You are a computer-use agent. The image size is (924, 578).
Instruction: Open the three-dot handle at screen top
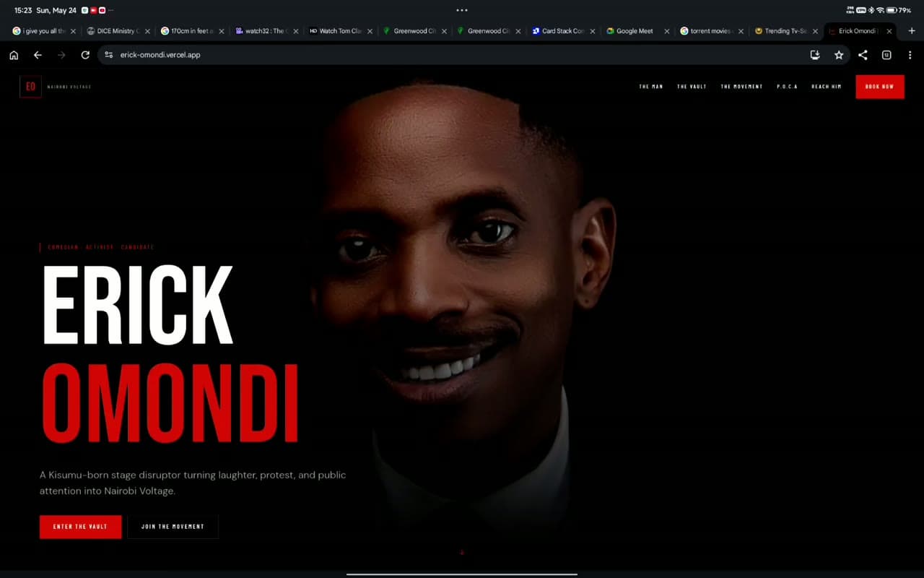(x=462, y=10)
